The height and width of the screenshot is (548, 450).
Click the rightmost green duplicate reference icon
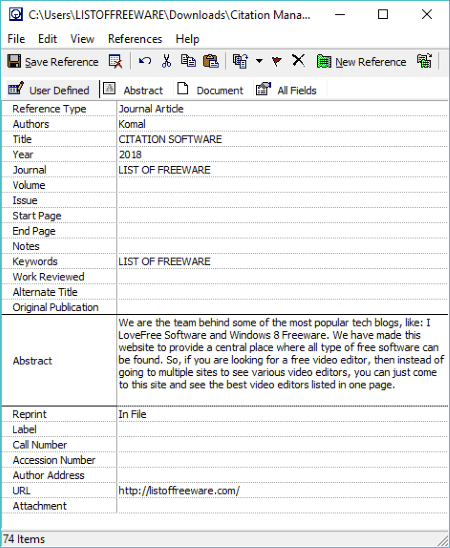pos(424,61)
